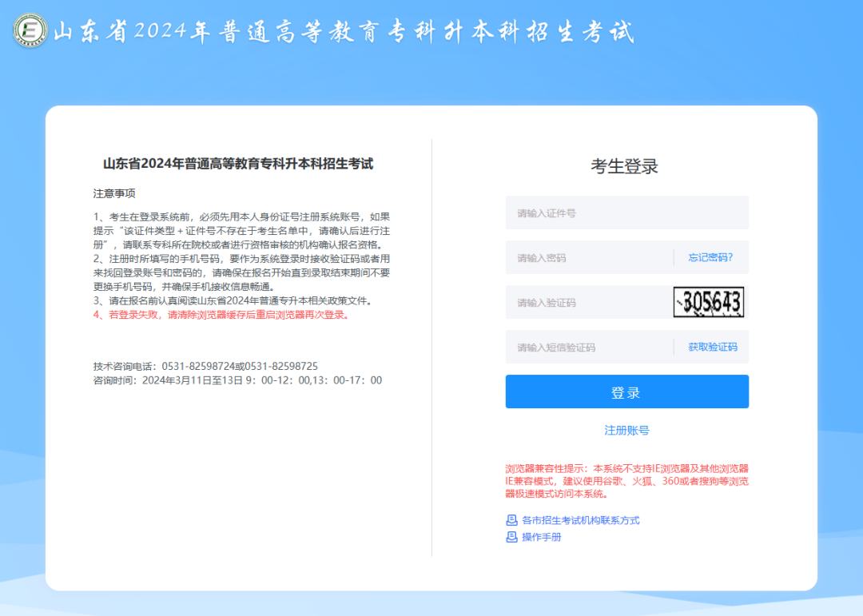Click the red browser compatibility notice
This screenshot has width=863, height=616.
(x=626, y=481)
